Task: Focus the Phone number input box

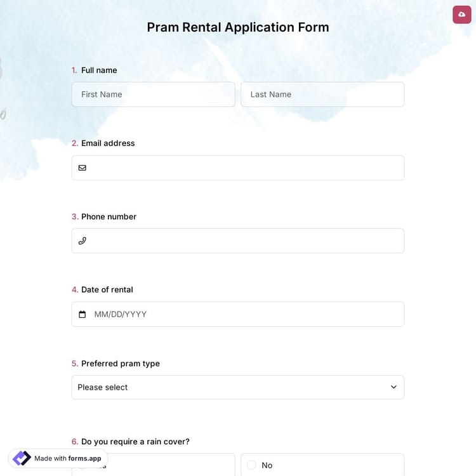Action: coord(244,241)
